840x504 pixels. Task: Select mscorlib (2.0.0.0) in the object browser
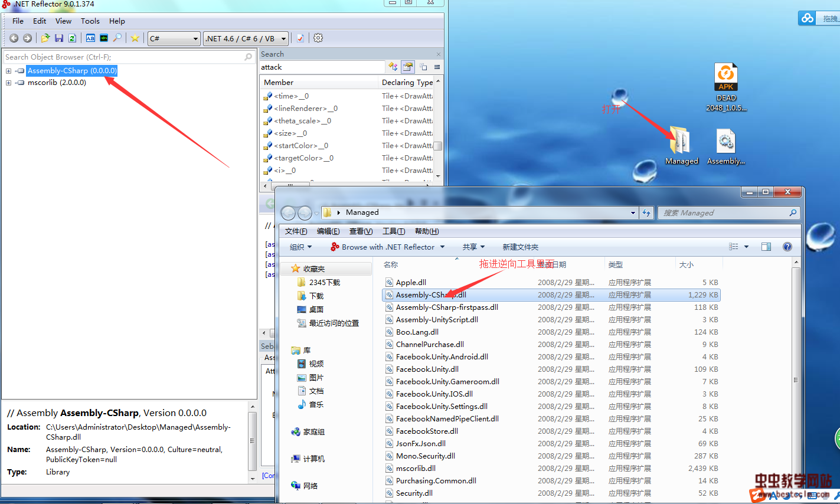57,83
